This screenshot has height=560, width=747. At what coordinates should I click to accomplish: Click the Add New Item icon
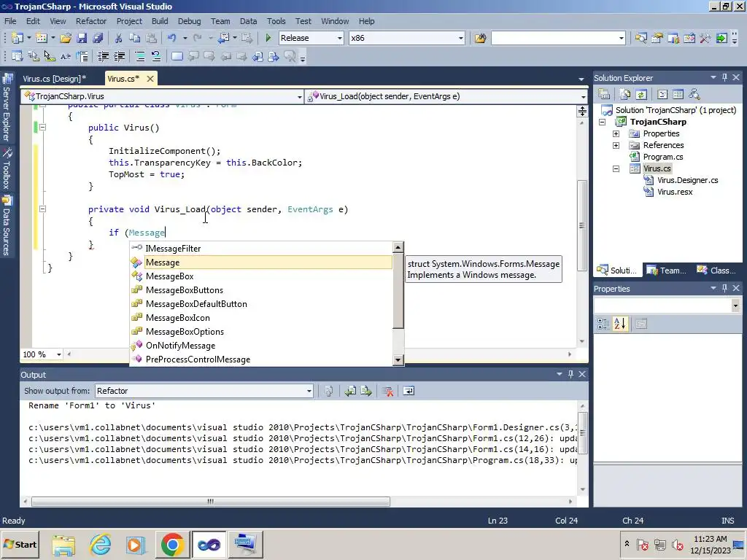42,38
